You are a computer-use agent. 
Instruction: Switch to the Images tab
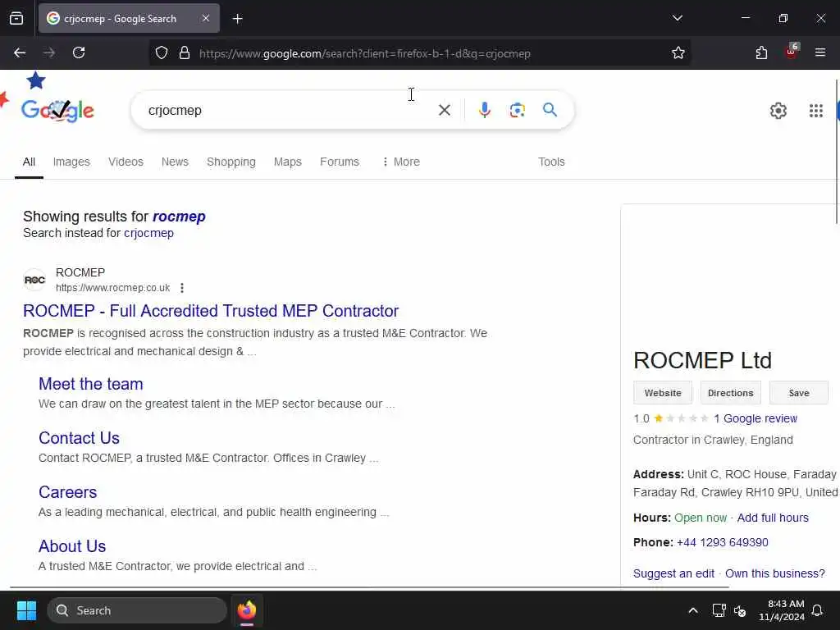(x=71, y=162)
